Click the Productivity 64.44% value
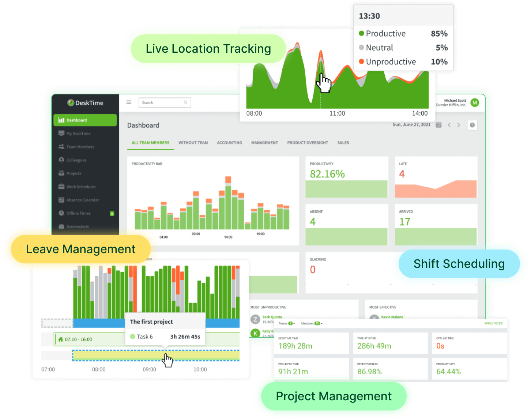Image resolution: width=531 pixels, height=420 pixels. tap(448, 372)
